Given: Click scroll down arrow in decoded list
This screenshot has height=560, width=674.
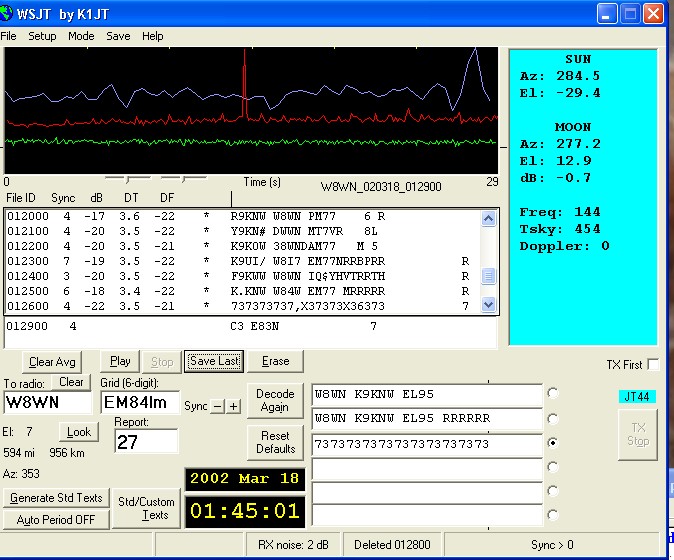Looking at the screenshot, I should [x=488, y=305].
